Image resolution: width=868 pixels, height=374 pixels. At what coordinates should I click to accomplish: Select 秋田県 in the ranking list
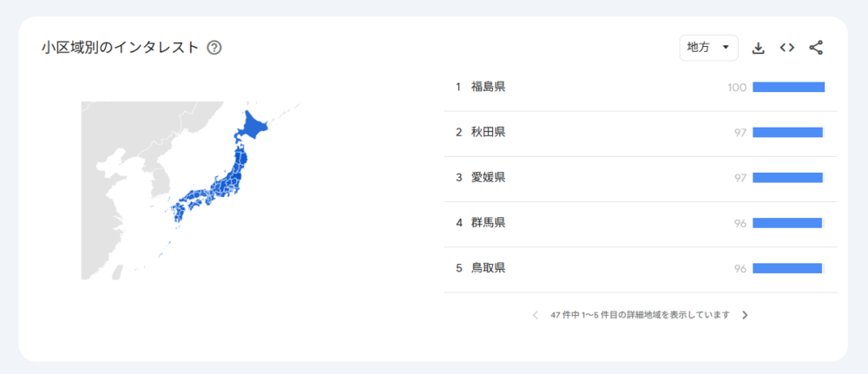point(488,132)
